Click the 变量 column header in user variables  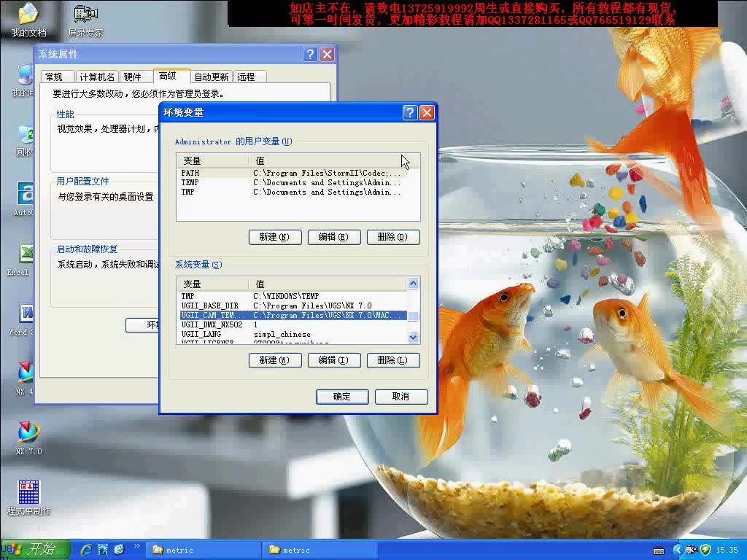(213, 161)
